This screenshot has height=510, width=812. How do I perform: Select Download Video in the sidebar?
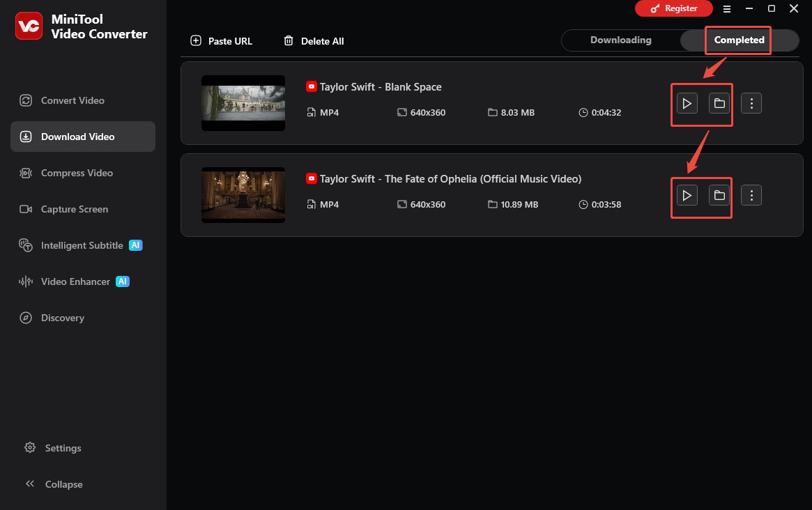pos(83,137)
